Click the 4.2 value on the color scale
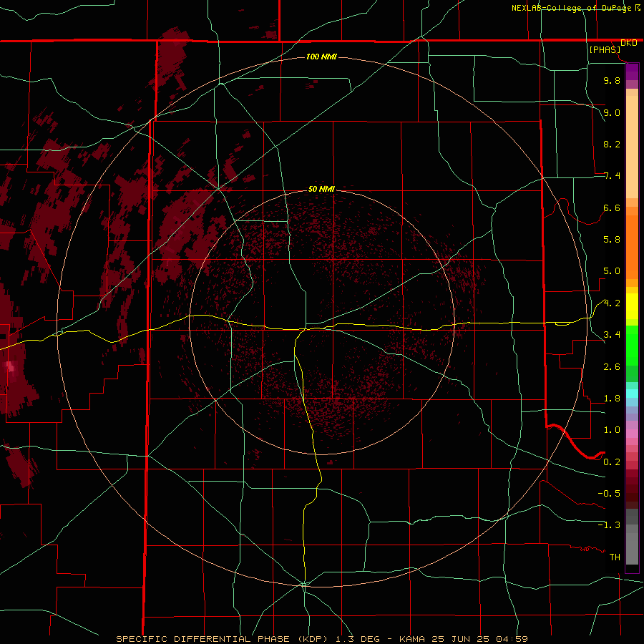Image resolution: width=644 pixels, height=644 pixels. (x=612, y=303)
